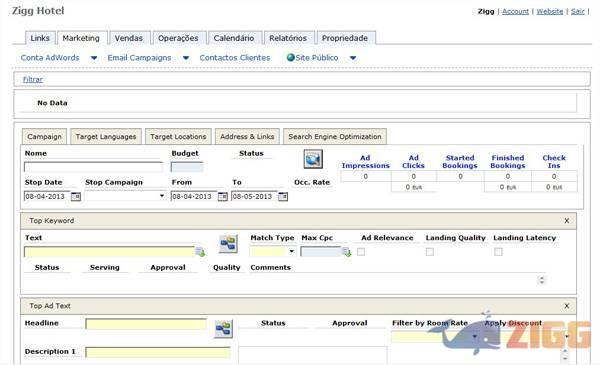Click the To date field showing 08-05-2013

coord(254,196)
